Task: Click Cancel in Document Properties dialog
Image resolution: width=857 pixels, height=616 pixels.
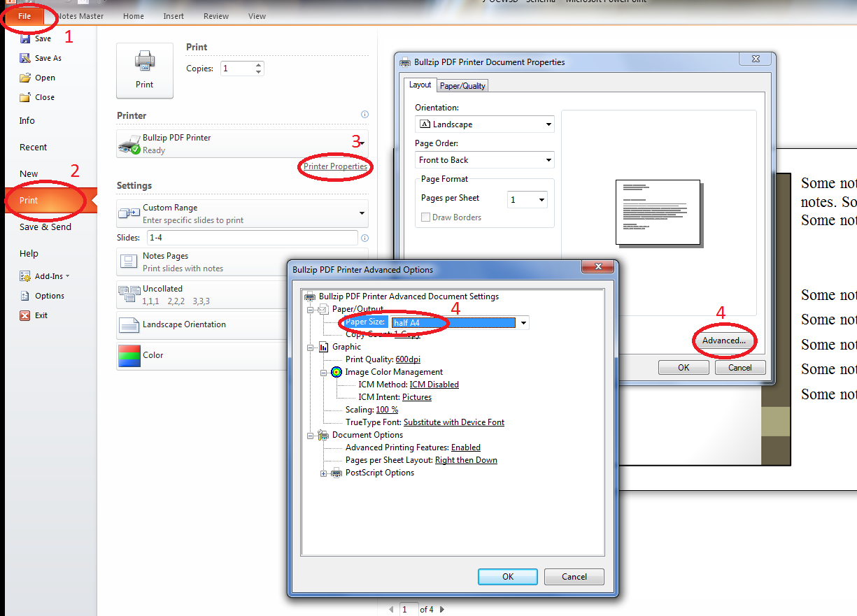Action: click(x=740, y=367)
